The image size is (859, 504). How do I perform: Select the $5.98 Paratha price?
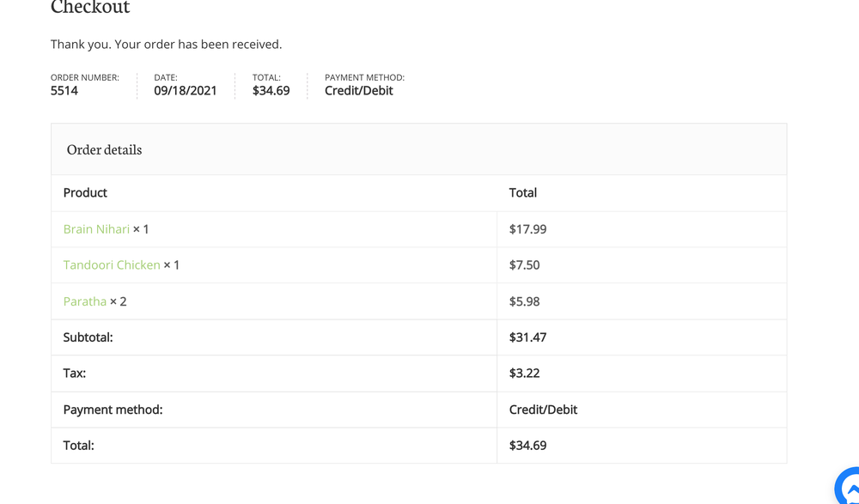tap(524, 301)
